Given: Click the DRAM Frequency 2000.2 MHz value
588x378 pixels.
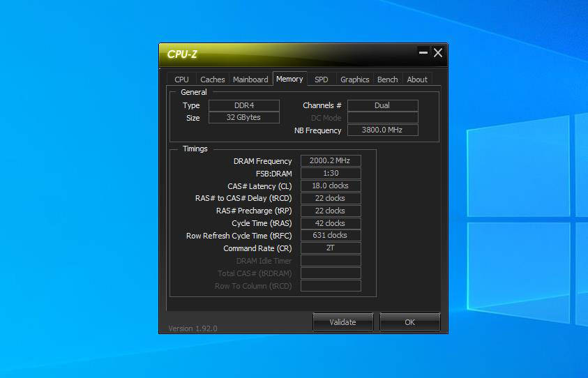Looking at the screenshot, I should click(331, 160).
